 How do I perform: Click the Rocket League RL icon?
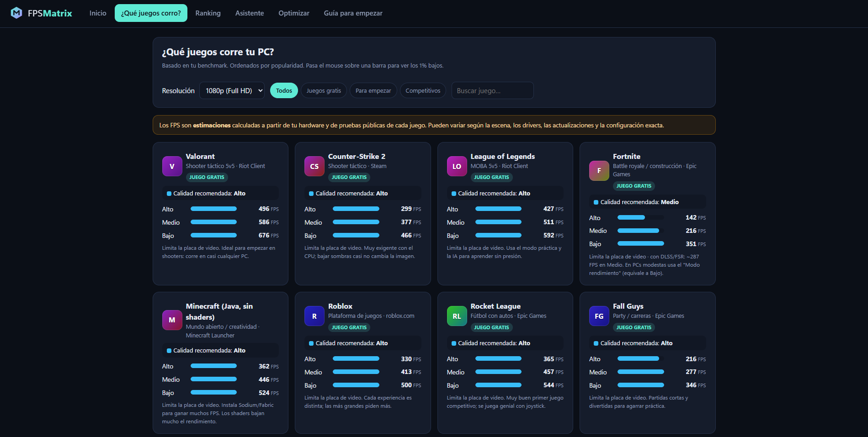click(457, 316)
